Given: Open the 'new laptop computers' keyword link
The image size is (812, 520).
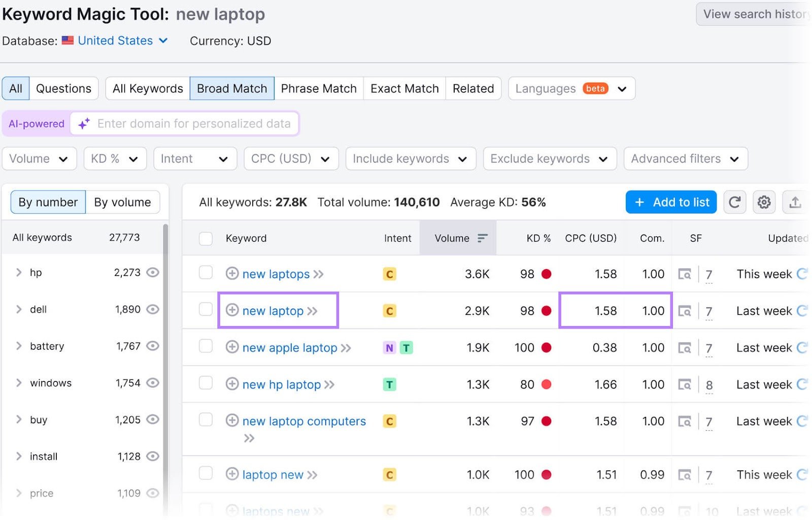Looking at the screenshot, I should [x=304, y=421].
